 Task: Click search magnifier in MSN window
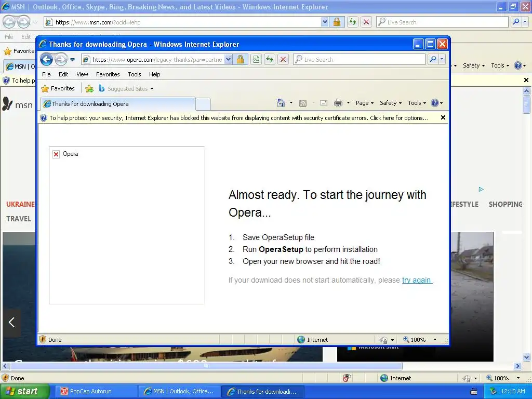[516, 22]
